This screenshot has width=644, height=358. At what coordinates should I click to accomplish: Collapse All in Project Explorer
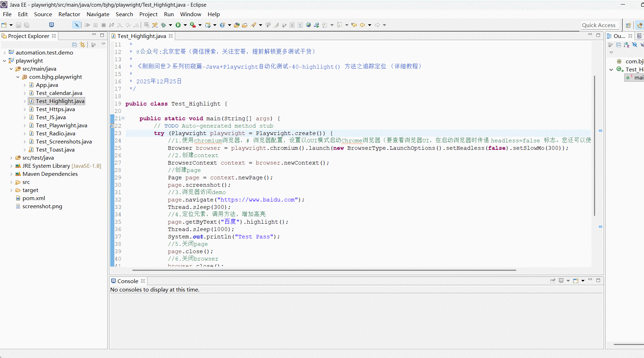click(x=74, y=45)
